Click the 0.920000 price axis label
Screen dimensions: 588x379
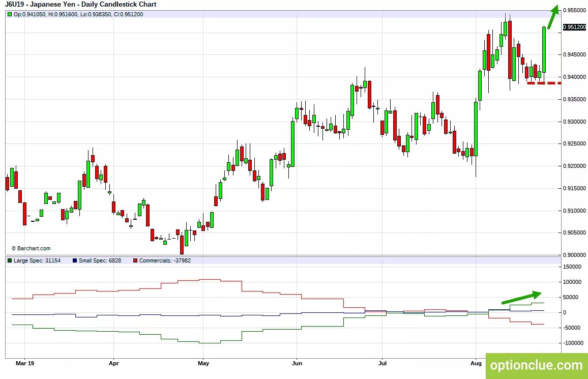point(574,166)
